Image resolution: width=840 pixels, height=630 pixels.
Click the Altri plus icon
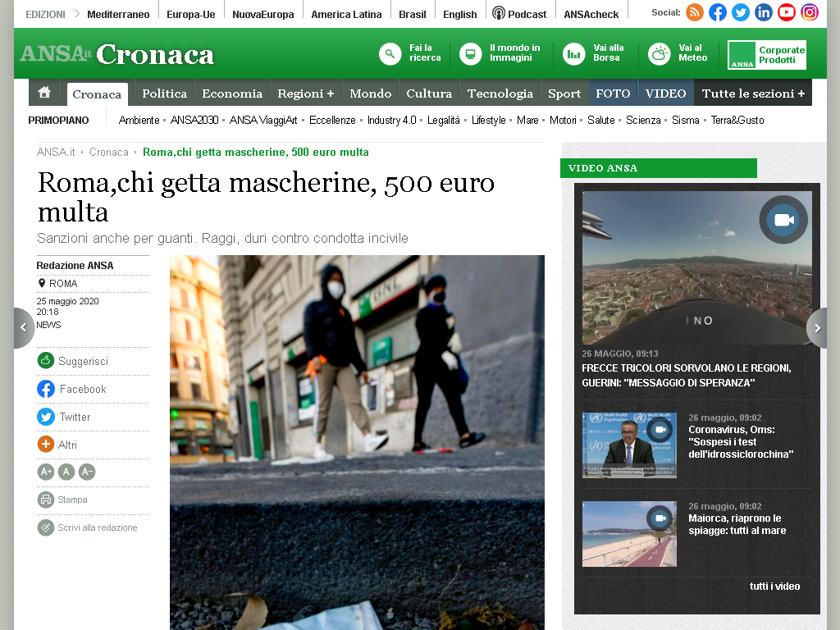[x=46, y=444]
